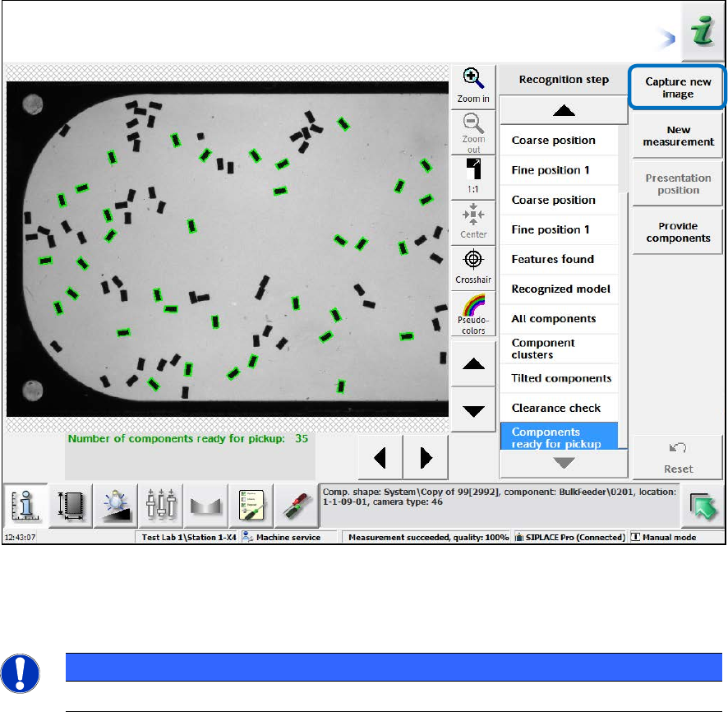Select Recognized model step
Viewport: 728px width, 712px height.
pyautogui.click(x=559, y=289)
